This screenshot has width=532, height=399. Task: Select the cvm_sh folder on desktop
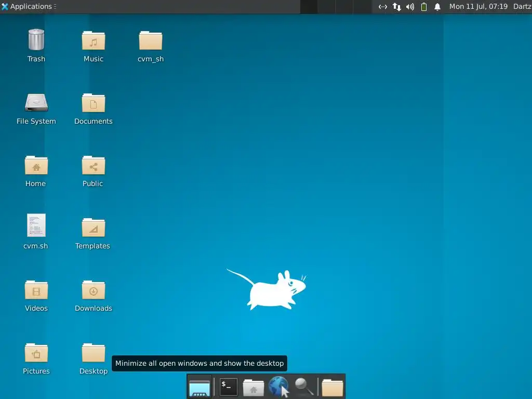[150, 41]
